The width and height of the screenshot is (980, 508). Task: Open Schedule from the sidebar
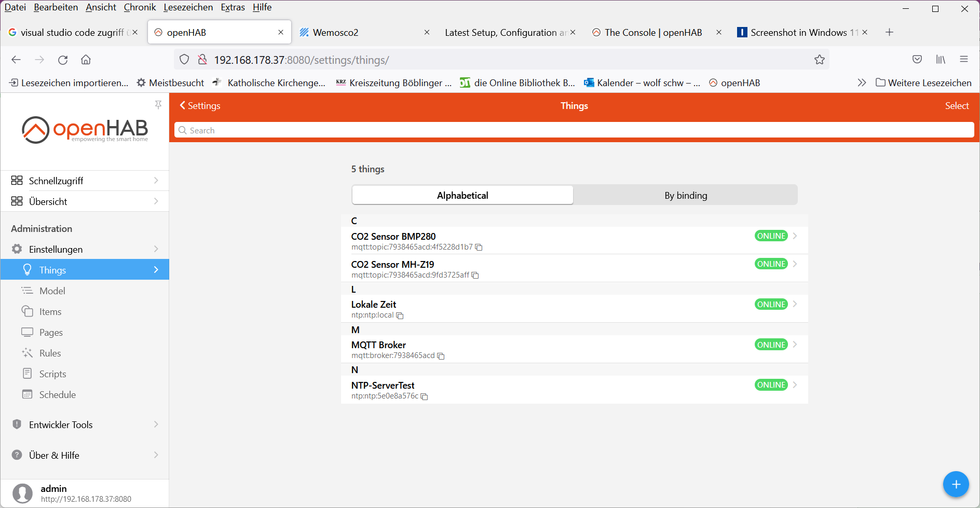coord(57,394)
